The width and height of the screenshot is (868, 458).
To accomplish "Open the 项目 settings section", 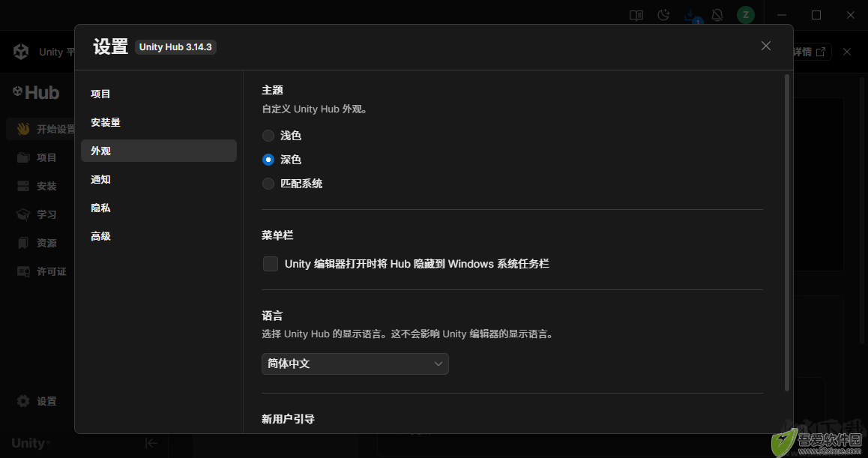I will click(x=158, y=94).
